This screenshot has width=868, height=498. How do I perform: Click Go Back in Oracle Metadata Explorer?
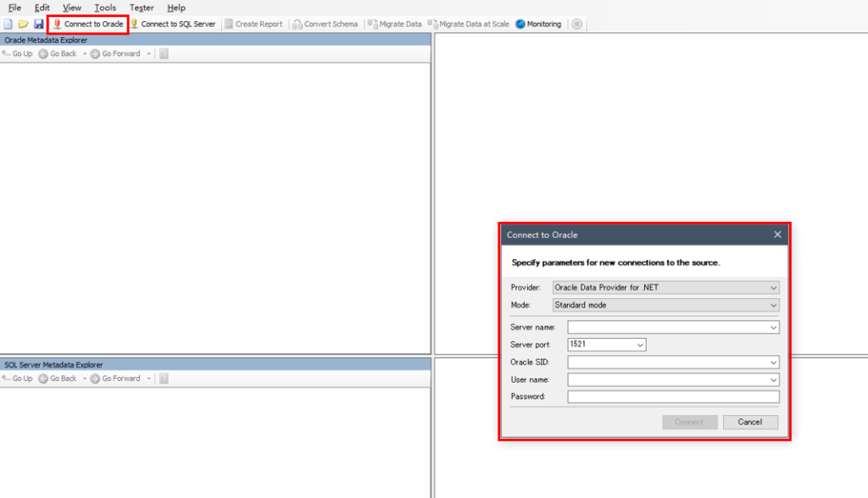click(58, 53)
